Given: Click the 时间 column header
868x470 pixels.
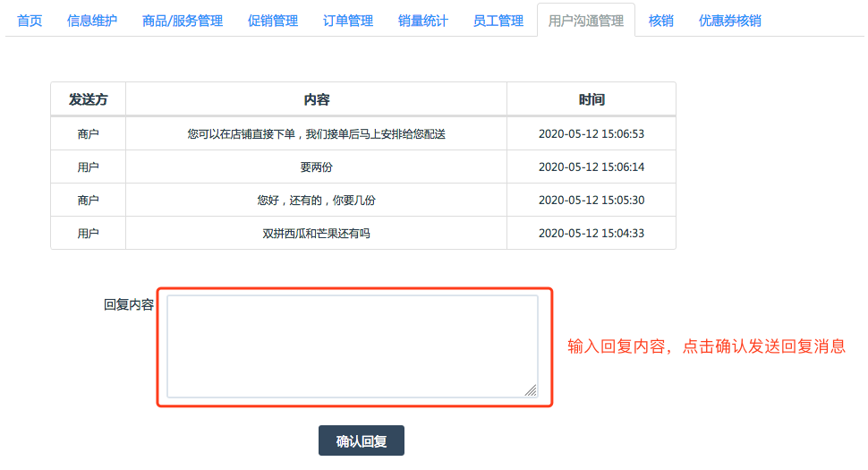Looking at the screenshot, I should [591, 99].
